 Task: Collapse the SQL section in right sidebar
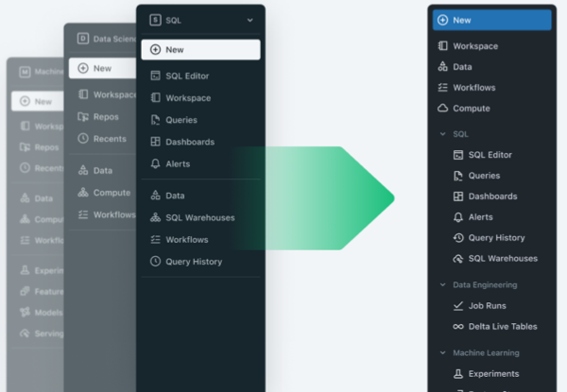point(442,134)
